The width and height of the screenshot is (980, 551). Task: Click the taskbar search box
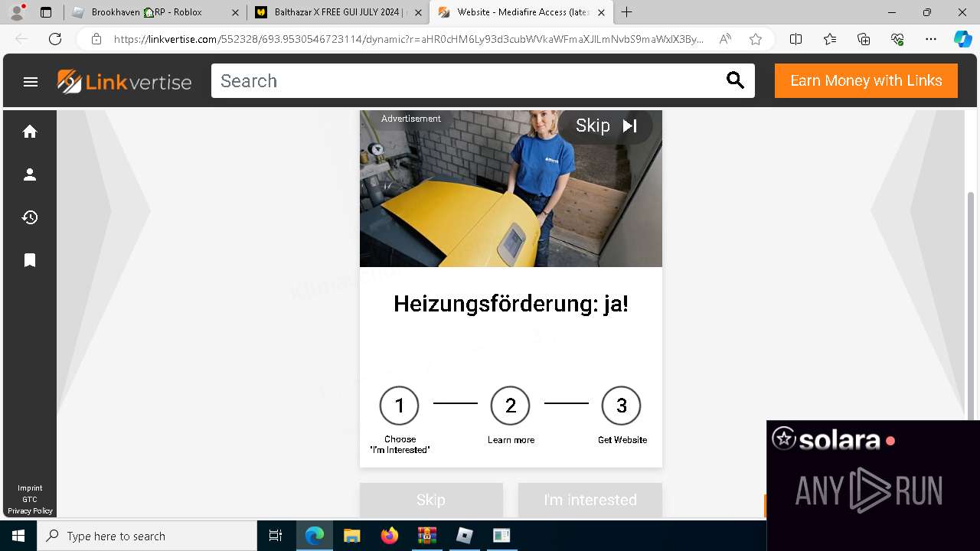[x=147, y=536]
